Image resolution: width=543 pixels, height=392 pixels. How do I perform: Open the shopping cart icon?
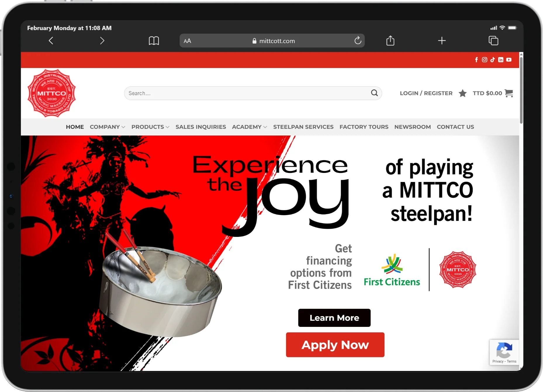[509, 93]
